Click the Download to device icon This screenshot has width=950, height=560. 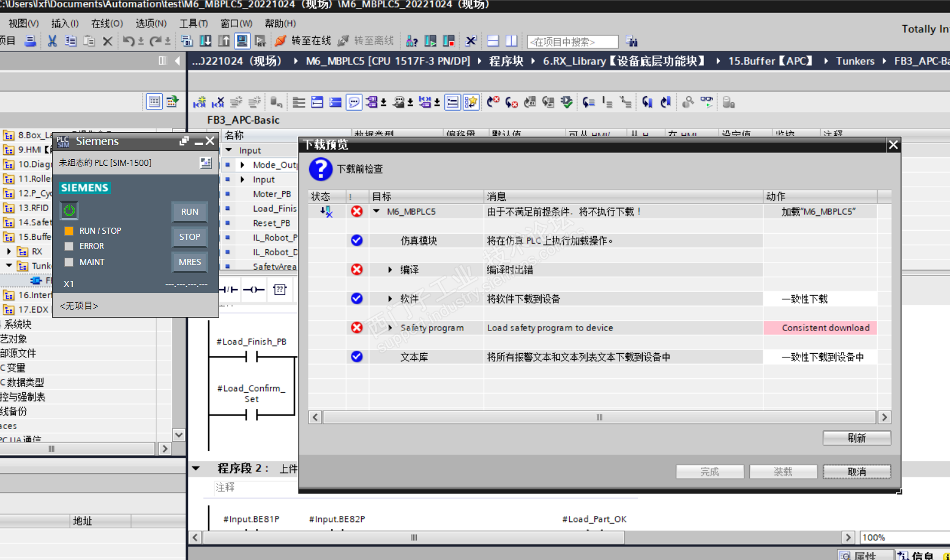pyautogui.click(x=206, y=41)
